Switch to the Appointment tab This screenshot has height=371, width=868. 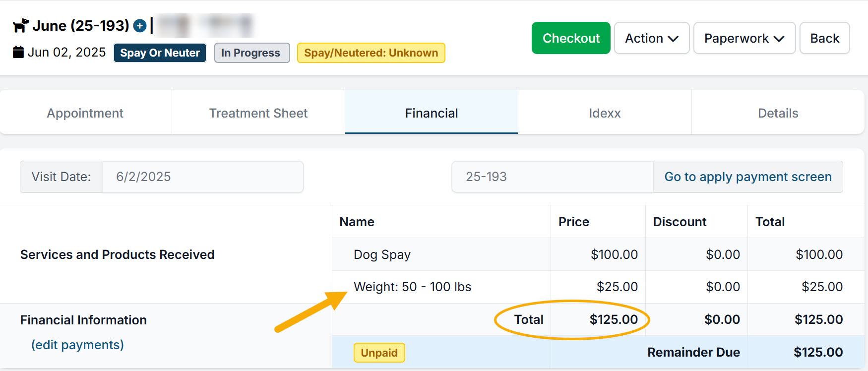(x=85, y=113)
